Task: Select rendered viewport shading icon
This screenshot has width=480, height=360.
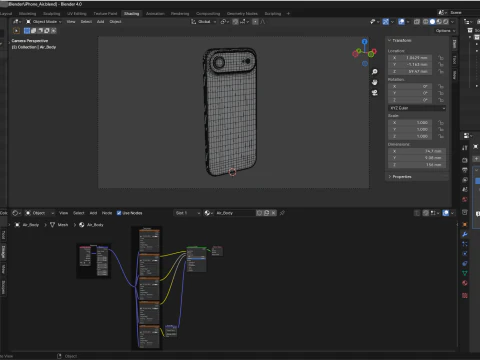Action: click(x=446, y=22)
